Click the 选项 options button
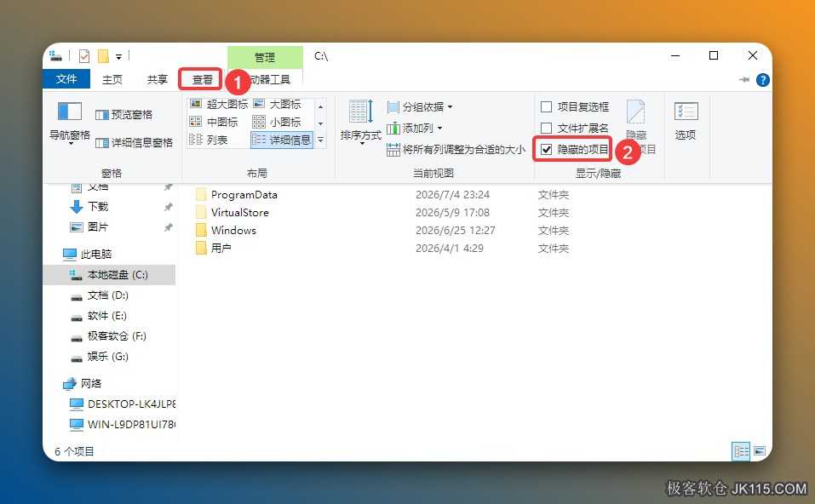The height and width of the screenshot is (504, 815). pyautogui.click(x=686, y=121)
